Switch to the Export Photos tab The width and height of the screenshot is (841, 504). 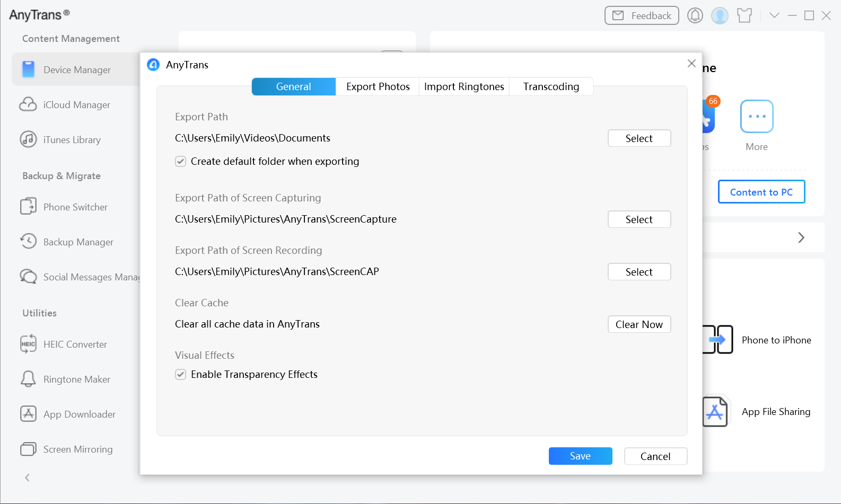coord(378,86)
